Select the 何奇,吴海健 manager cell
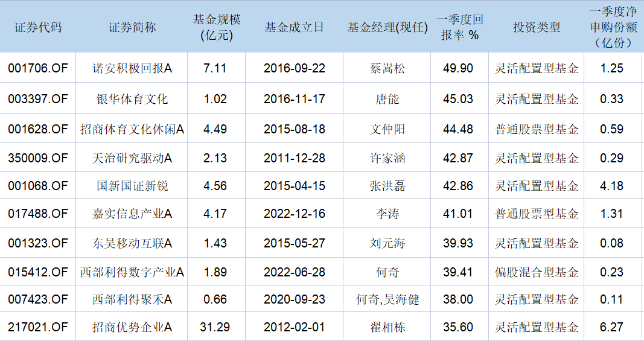The image size is (644, 341). click(387, 299)
